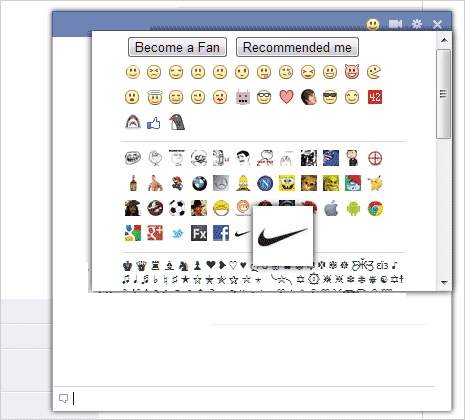This screenshot has width=465, height=420.
Task: Click the enlarged Nike swoosh preview
Action: (x=283, y=236)
